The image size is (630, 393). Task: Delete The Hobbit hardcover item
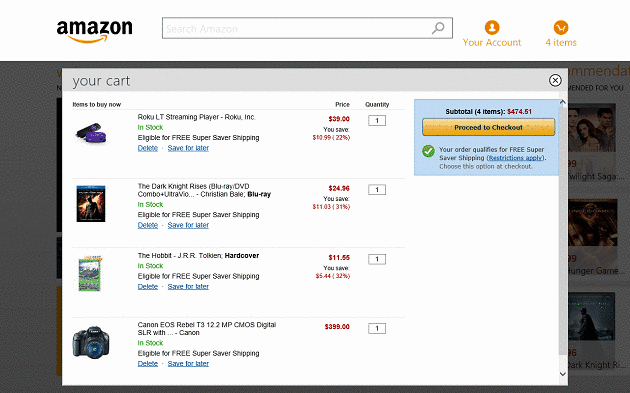148,287
